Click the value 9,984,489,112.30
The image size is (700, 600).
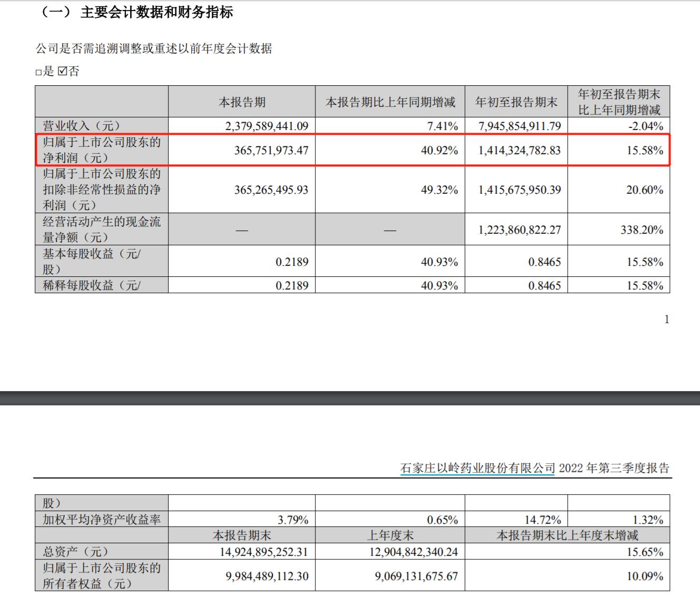267,576
